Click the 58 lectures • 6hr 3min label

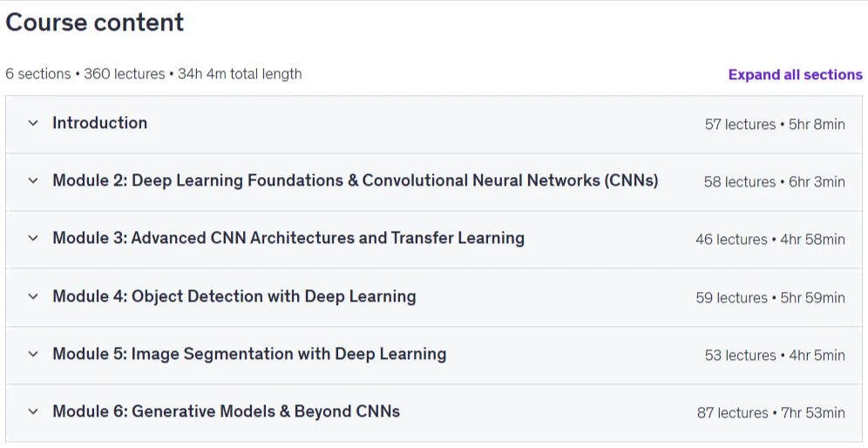pyautogui.click(x=774, y=181)
